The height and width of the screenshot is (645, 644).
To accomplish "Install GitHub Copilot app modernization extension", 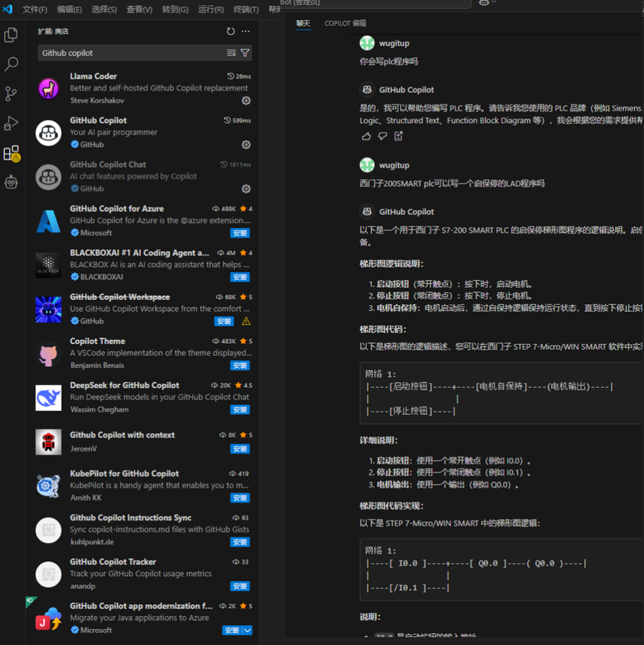I will point(232,630).
